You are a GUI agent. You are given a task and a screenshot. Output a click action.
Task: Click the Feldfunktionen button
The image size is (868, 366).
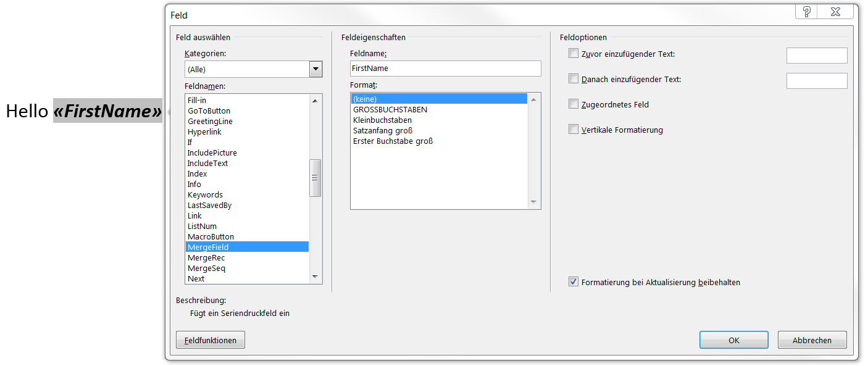pos(211,340)
